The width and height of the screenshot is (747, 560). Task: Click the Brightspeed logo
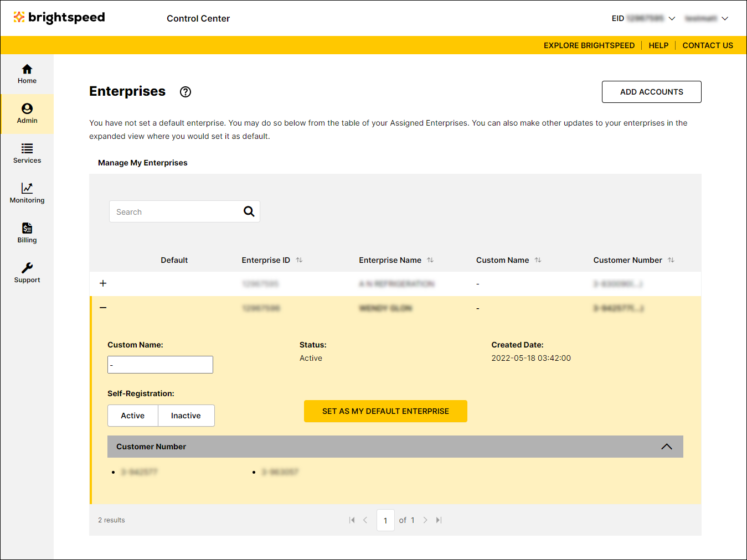(x=59, y=18)
